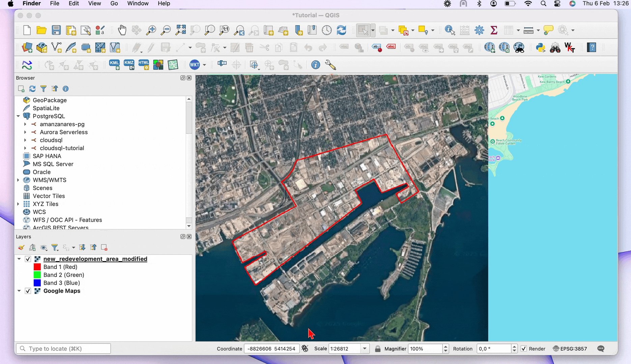Click the Save Project floppy icon

point(56,30)
